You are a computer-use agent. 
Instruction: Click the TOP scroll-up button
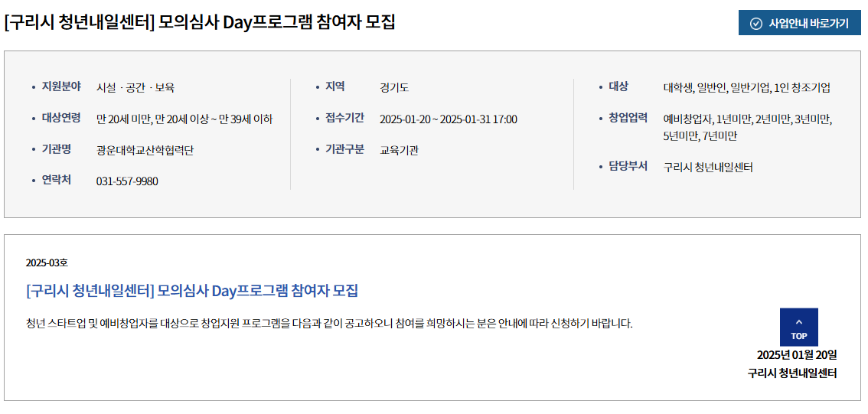click(x=799, y=327)
